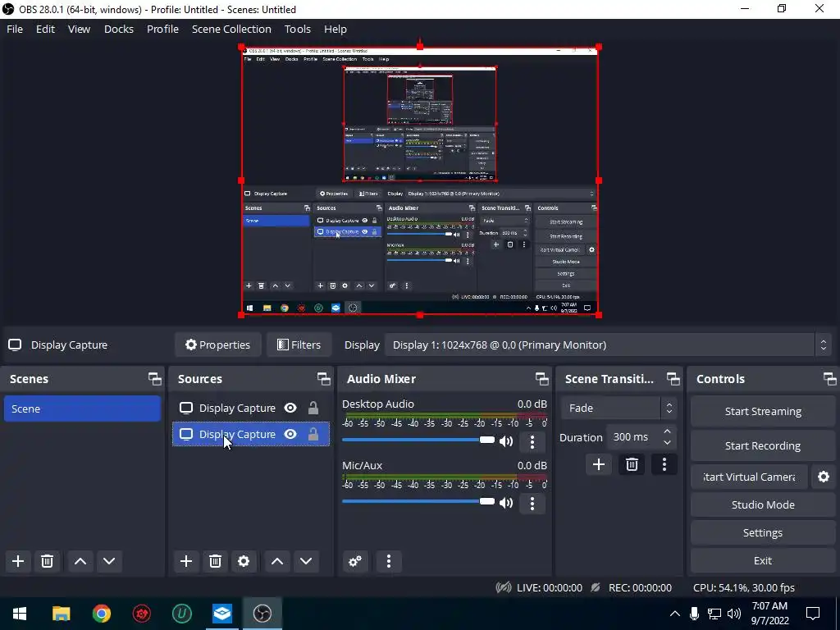This screenshot has width=840, height=630.
Task: Open Desktop Audio options three-dot menu
Action: pos(532,441)
